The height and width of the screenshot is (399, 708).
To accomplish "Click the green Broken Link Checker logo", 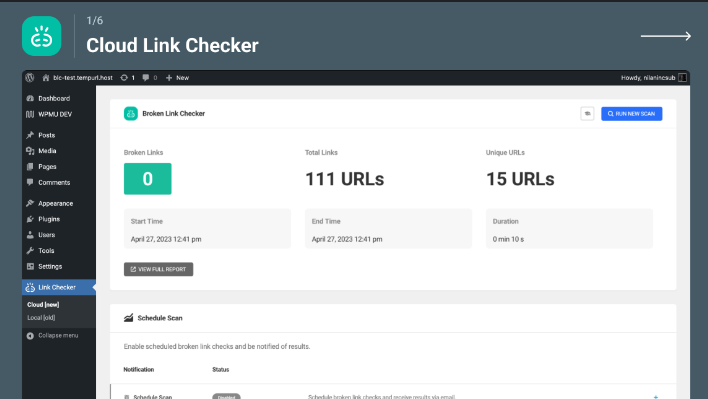I will [x=130, y=114].
